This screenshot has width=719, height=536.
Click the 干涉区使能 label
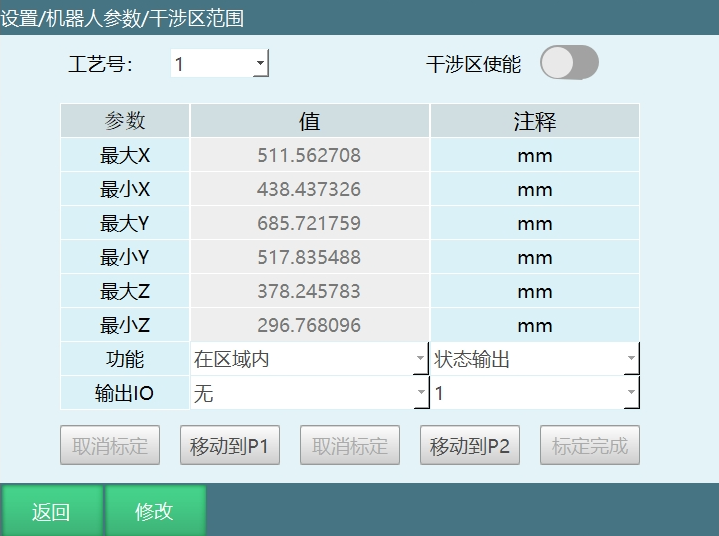473,64
